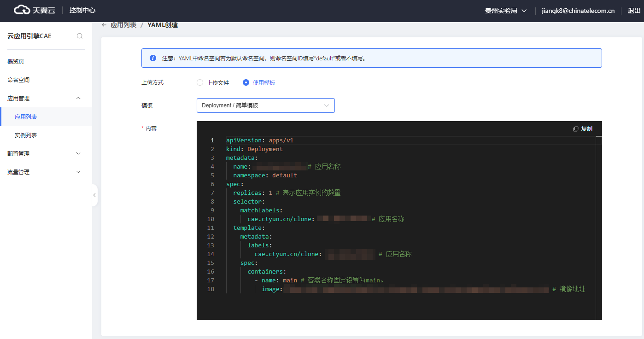Click the code editor vertical scrollbar
The width and height of the screenshot is (644, 339).
pos(598,228)
